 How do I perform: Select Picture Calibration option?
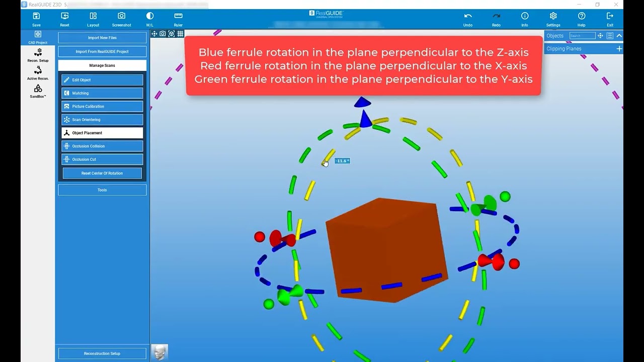click(x=102, y=107)
